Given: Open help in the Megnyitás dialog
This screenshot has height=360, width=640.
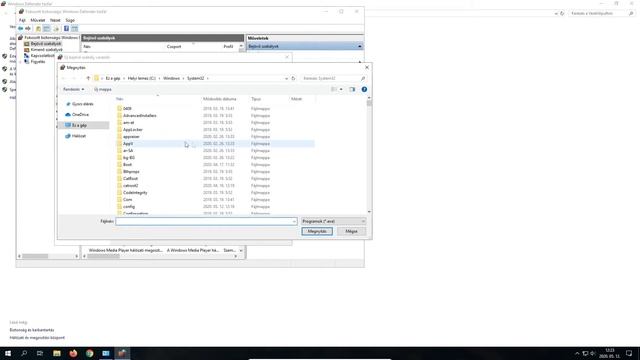Looking at the screenshot, I should click(x=364, y=89).
